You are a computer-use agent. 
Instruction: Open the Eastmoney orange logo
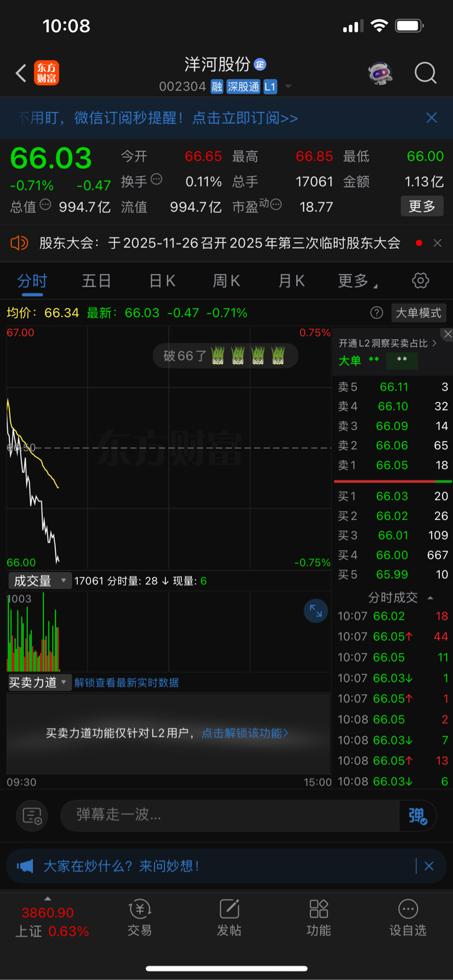(x=46, y=73)
